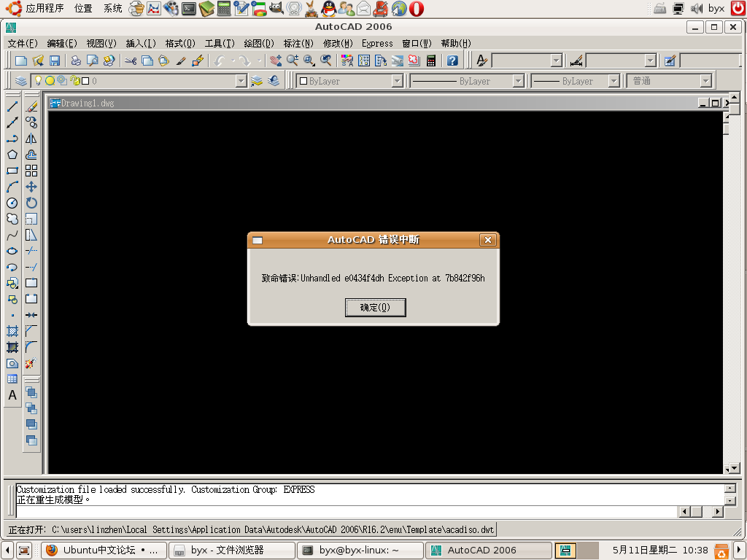
Task: Switch to Ubuntu中文论坛 taskbar window
Action: [104, 551]
